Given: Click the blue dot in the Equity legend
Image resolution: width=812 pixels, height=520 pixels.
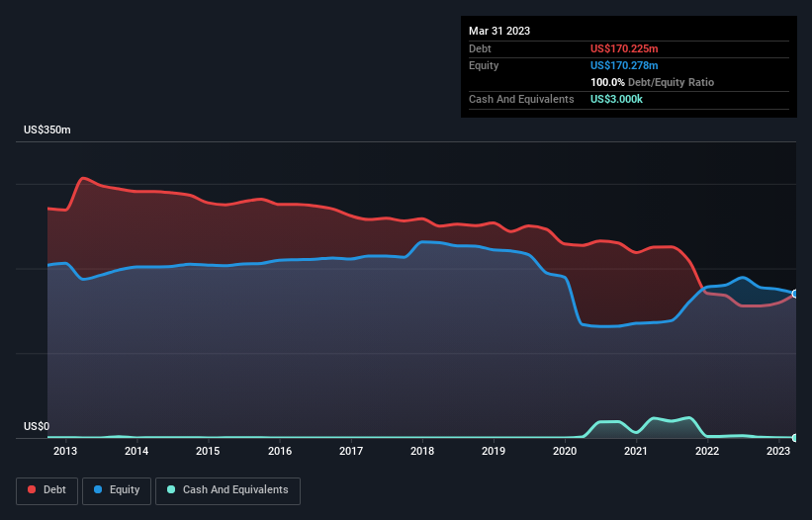Looking at the screenshot, I should pos(99,490).
